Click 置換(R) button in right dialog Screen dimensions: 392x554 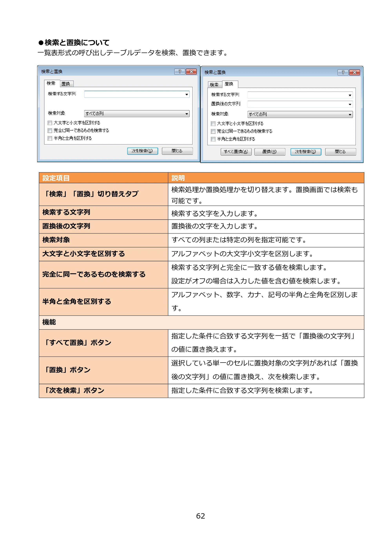270,152
